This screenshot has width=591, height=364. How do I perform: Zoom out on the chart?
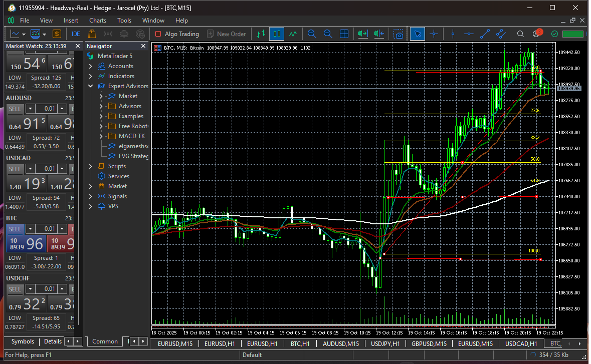point(328,34)
